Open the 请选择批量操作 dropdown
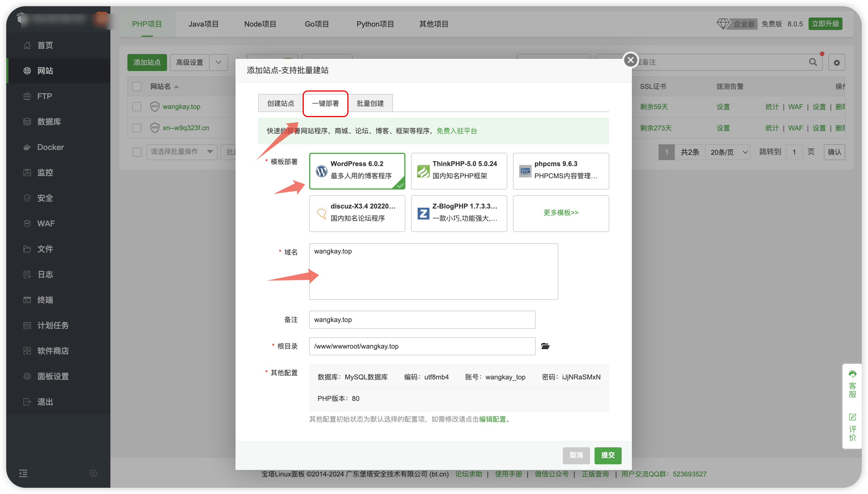 (181, 152)
